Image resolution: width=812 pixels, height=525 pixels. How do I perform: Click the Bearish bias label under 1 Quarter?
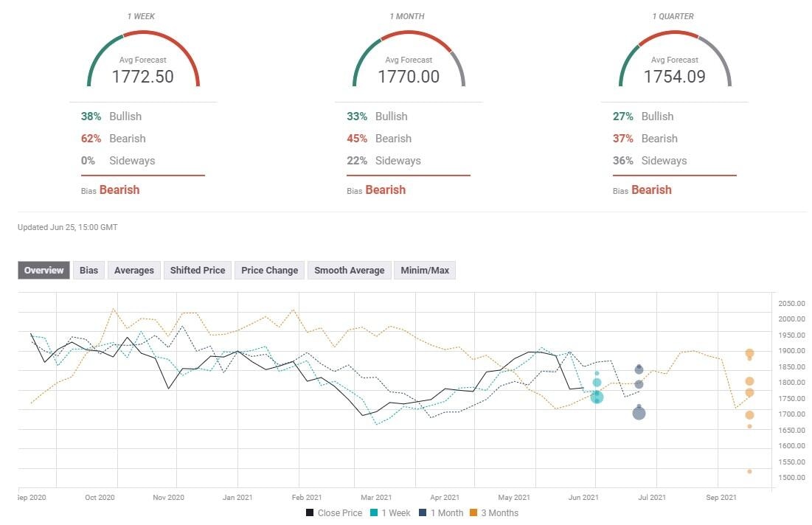coord(652,190)
